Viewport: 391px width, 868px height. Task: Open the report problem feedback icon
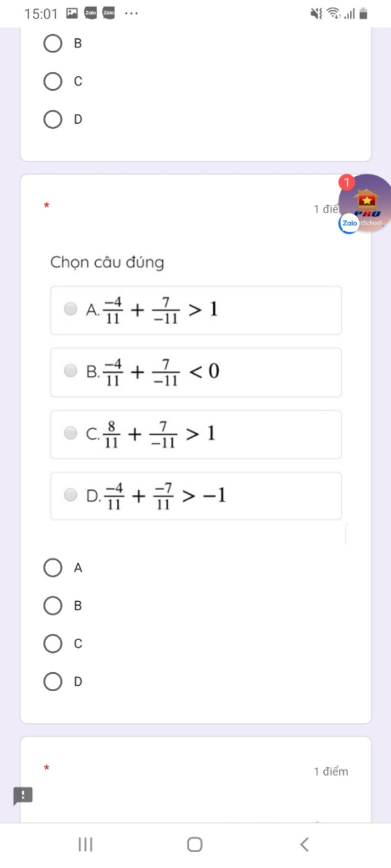point(23,796)
